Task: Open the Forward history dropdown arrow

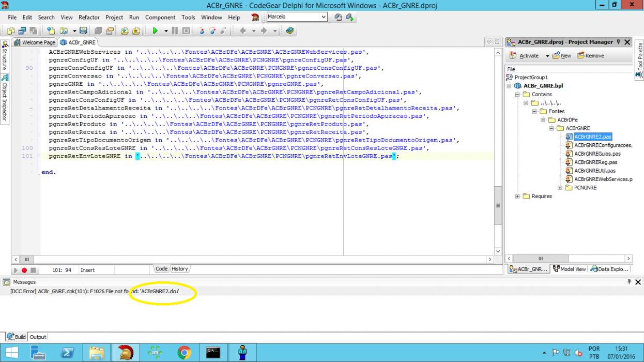Action: 275,31
